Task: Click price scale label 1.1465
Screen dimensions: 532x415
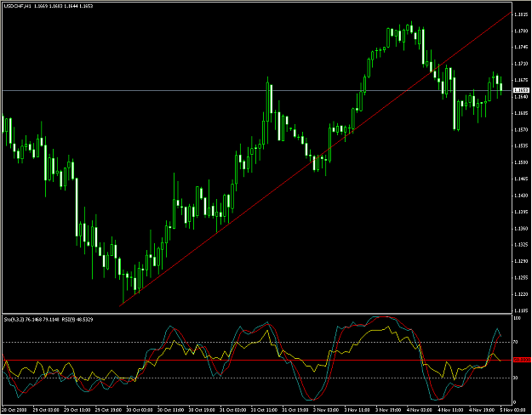Action: pyautogui.click(x=521, y=179)
